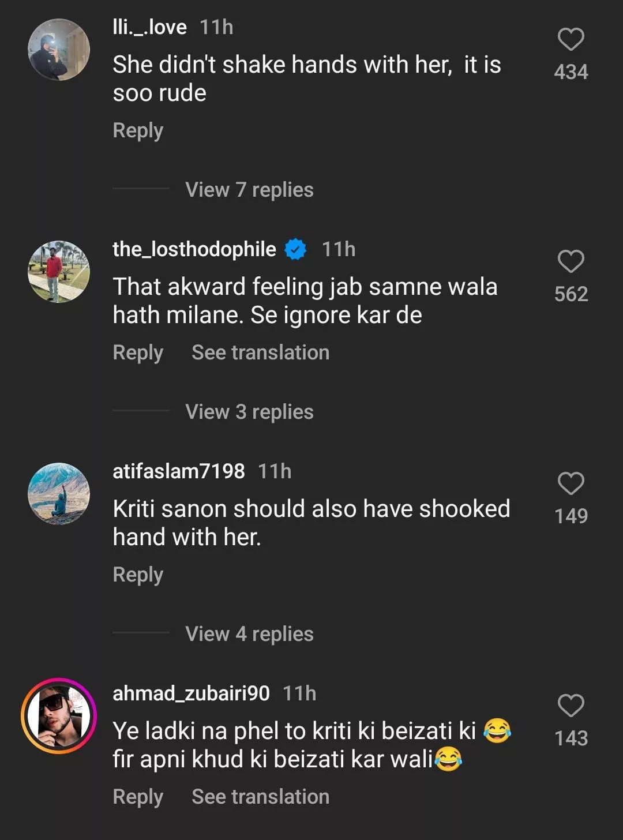Like the comment by lli._.love
623x840 pixels.
pos(571,40)
